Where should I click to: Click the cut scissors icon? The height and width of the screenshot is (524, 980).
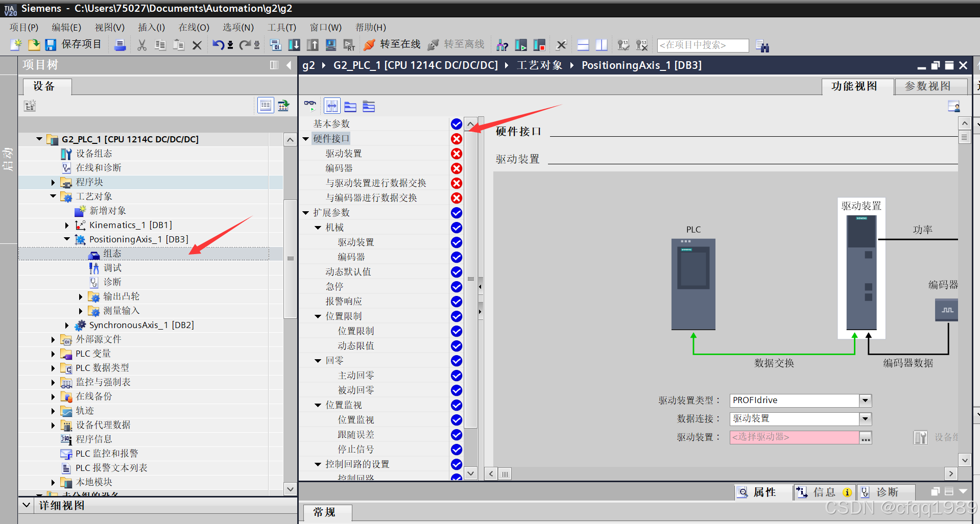pos(142,45)
